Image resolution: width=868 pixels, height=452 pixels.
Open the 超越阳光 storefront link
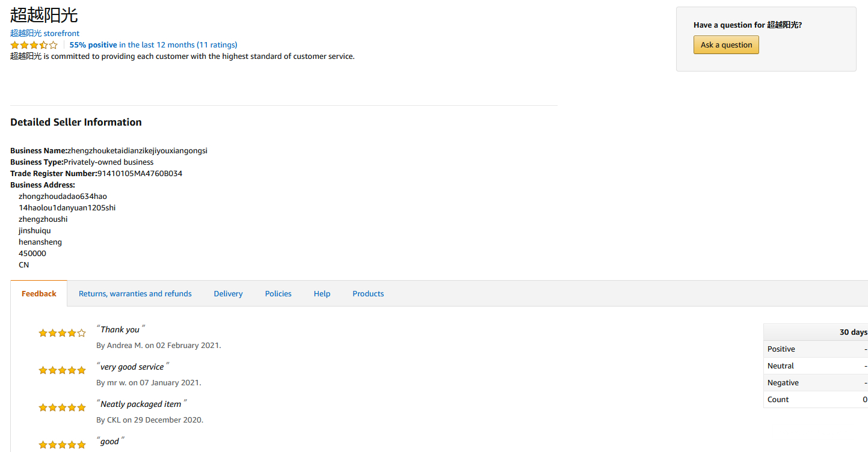coord(45,34)
